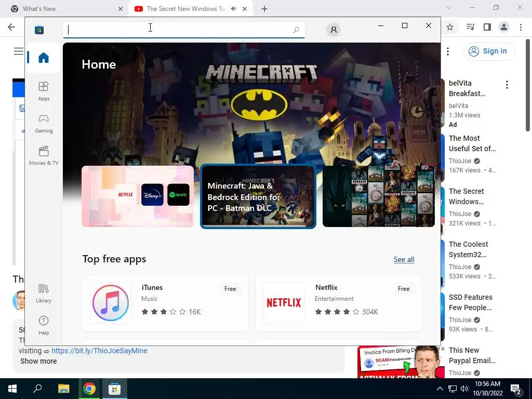Switch to Chrome from taskbar
Viewport: 532px width, 399px height.
point(89,389)
